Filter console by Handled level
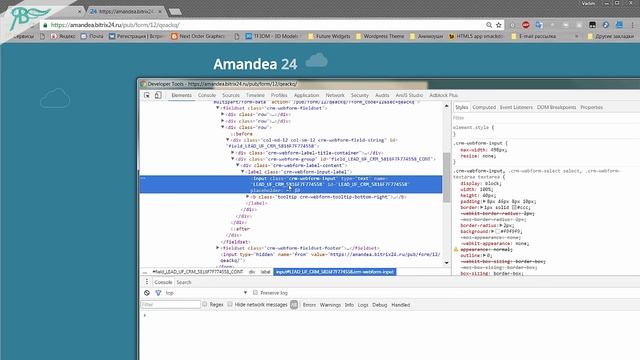The height and width of the screenshot is (360, 640). click(x=400, y=305)
